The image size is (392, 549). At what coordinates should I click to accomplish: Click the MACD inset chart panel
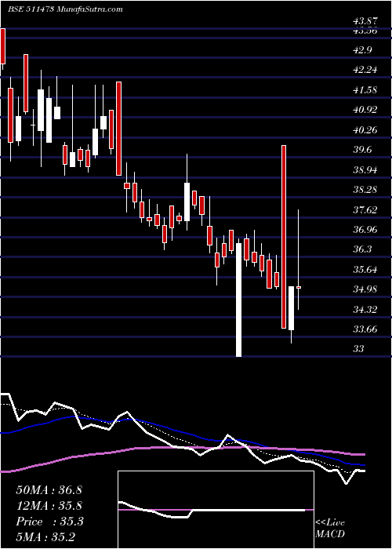pyautogui.click(x=216, y=510)
